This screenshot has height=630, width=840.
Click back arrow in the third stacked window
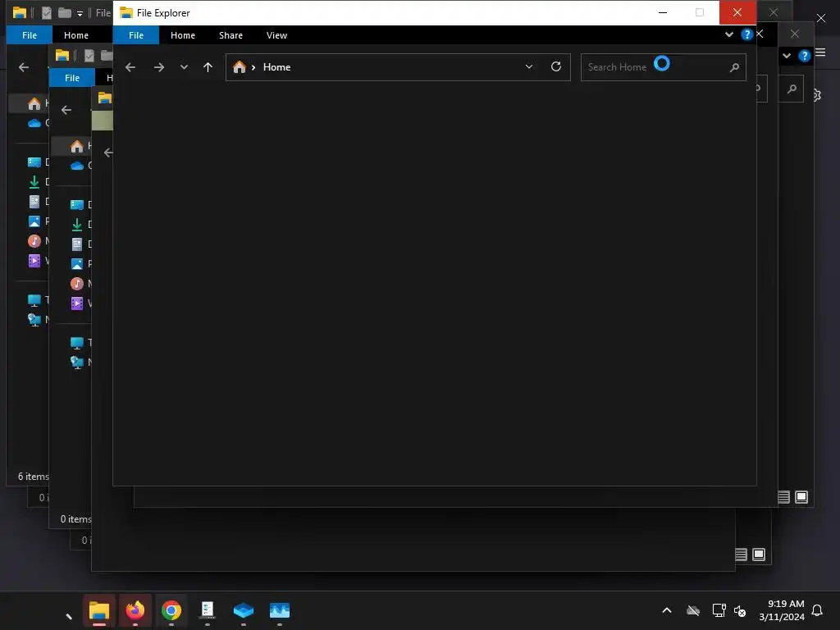pyautogui.click(x=108, y=153)
